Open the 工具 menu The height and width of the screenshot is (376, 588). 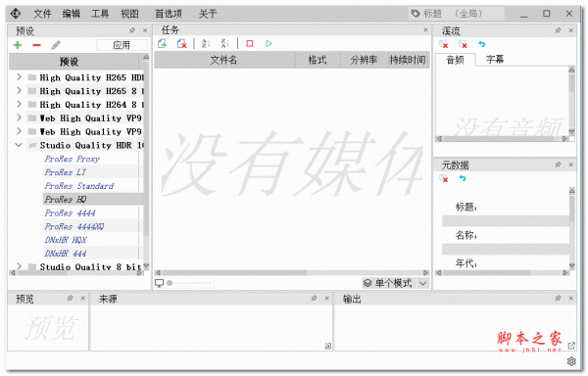tap(100, 14)
